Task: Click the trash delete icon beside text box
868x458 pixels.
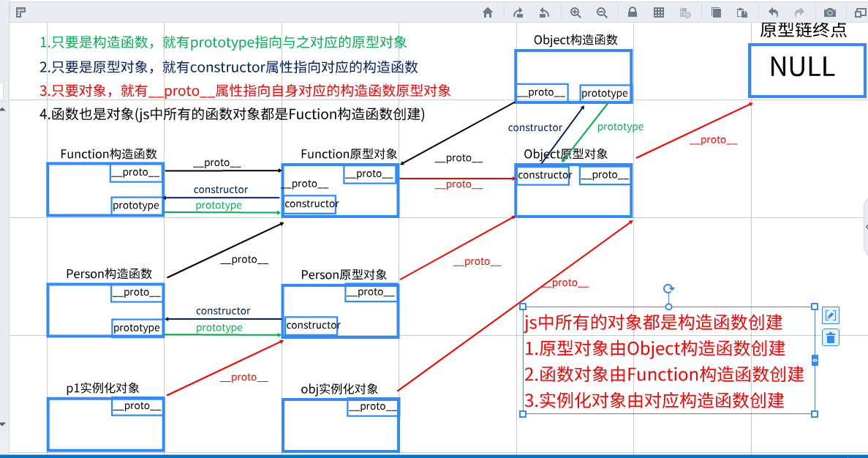Action: click(x=831, y=337)
